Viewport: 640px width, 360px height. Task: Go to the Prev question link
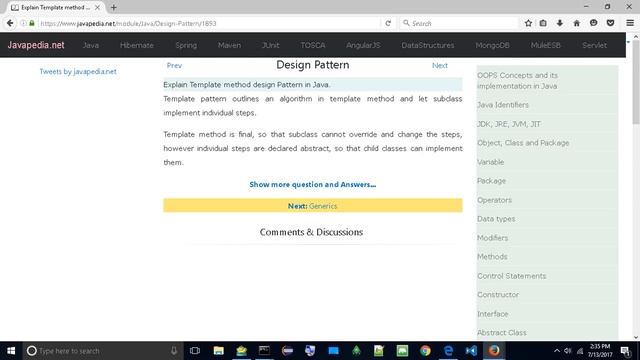click(174, 65)
